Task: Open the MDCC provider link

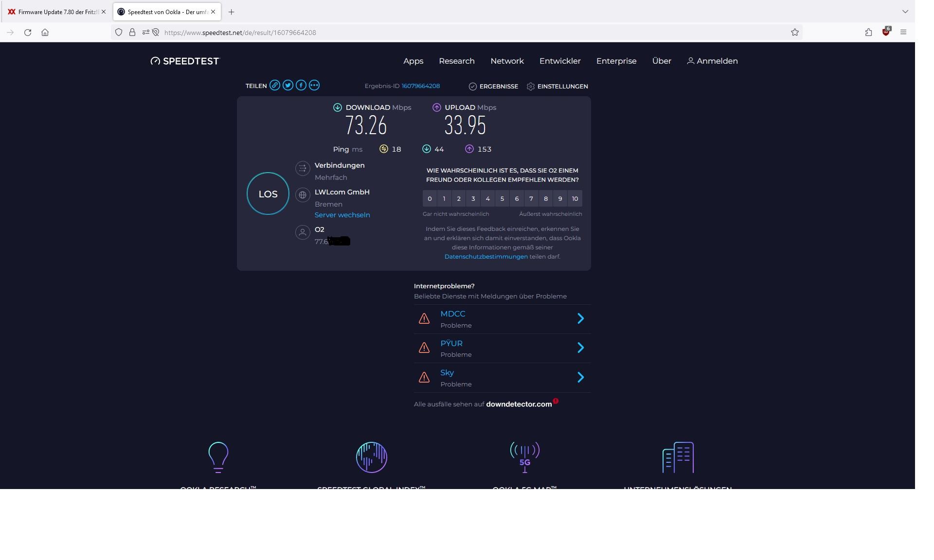Action: [x=453, y=314]
